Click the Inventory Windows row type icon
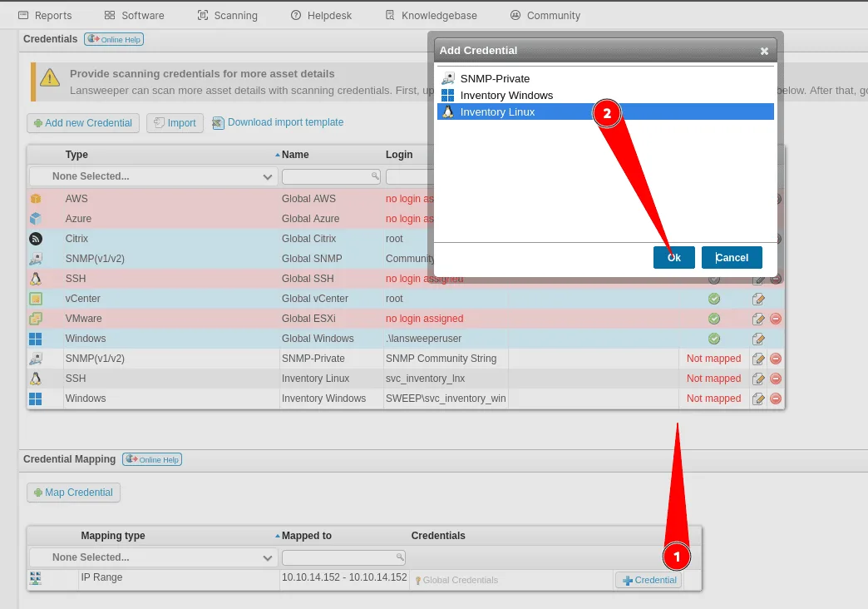This screenshot has height=609, width=868. (x=36, y=399)
